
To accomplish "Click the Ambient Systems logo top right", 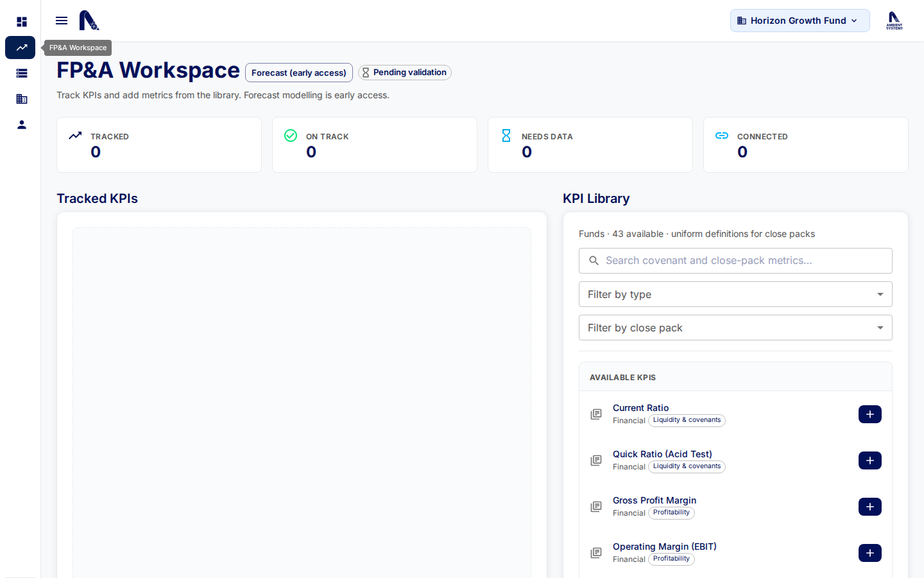I will (x=894, y=21).
